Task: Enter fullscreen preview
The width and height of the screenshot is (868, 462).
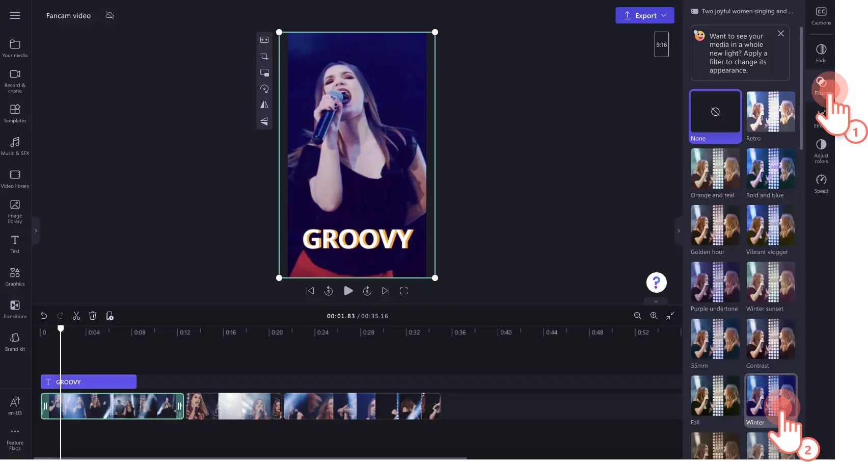Action: (x=404, y=291)
